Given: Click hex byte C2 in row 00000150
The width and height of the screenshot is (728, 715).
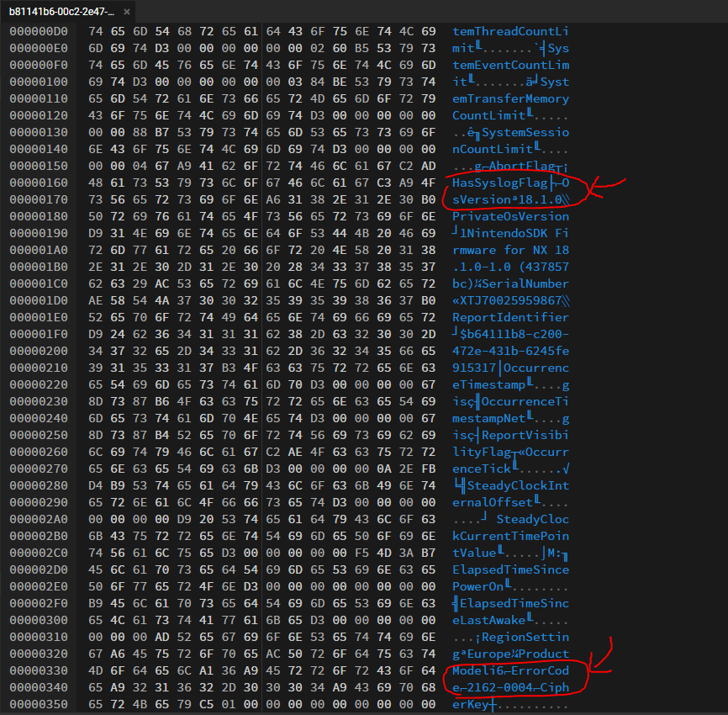Looking at the screenshot, I should click(406, 166).
